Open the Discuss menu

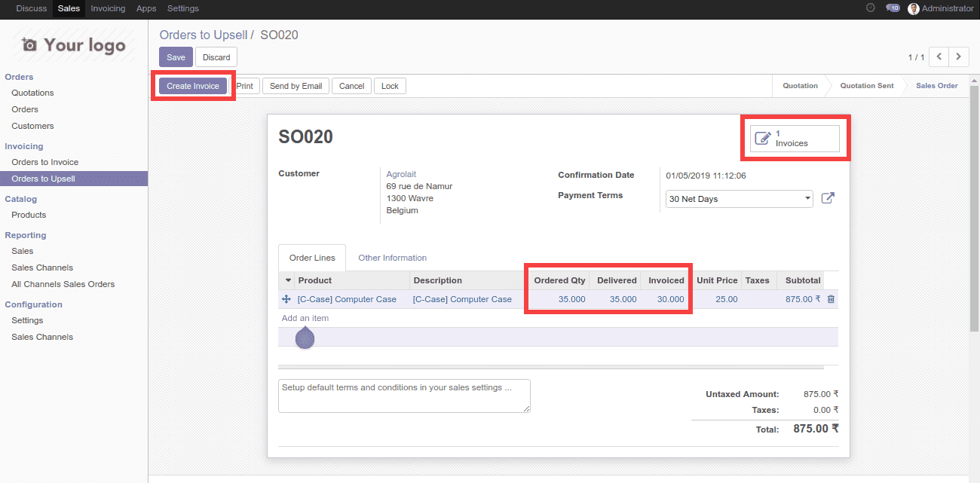[x=32, y=8]
